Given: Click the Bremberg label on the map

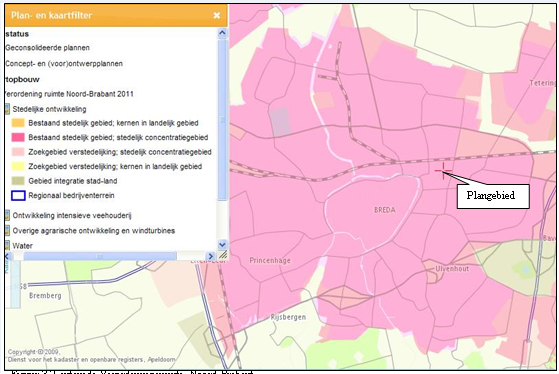Looking at the screenshot, I should coord(45,296).
